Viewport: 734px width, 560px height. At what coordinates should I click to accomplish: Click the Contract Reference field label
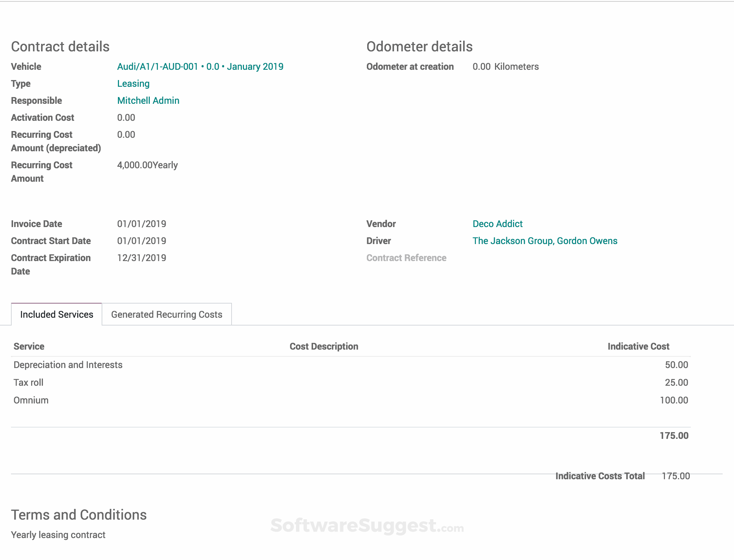coord(406,258)
